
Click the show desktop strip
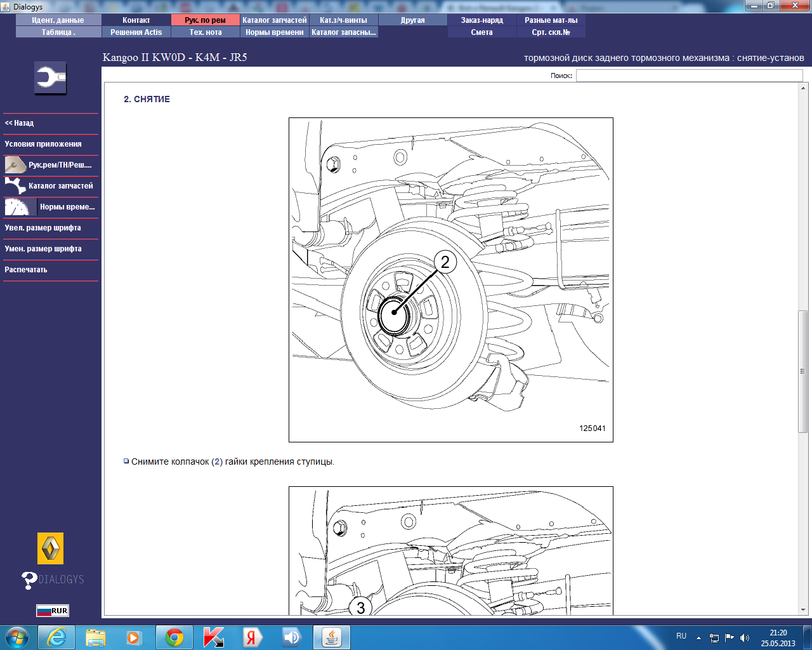808,637
